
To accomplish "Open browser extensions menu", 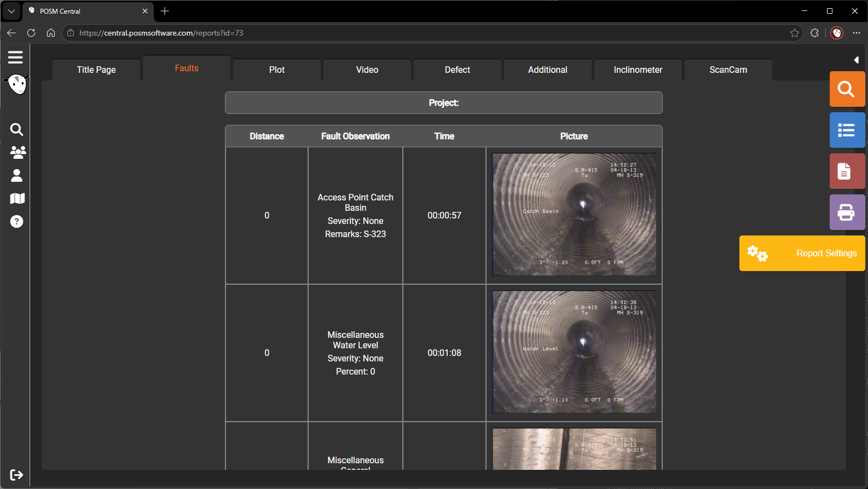I will [814, 33].
